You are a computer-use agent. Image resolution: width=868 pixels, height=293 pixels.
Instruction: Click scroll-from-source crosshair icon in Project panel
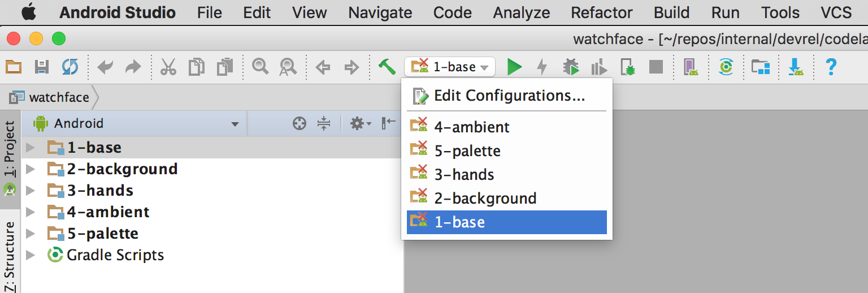coord(299,123)
